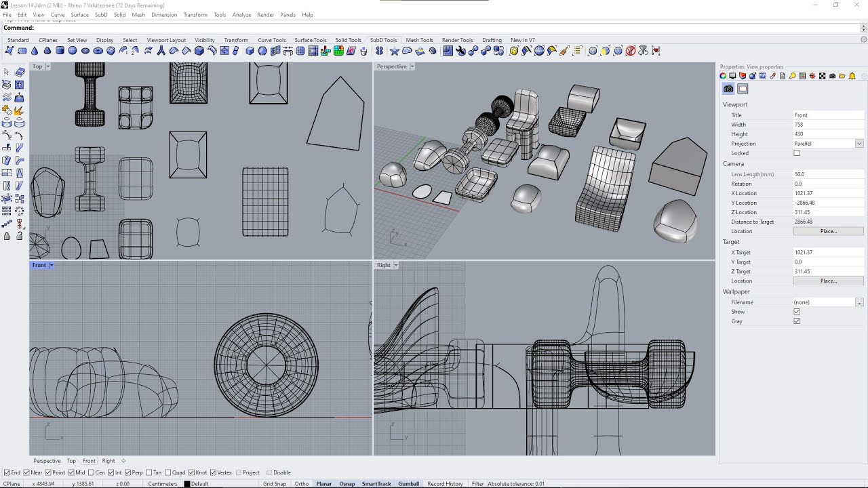868x488 pixels.
Task: Click the Default layer color swatch in status bar
Action: pyautogui.click(x=186, y=484)
